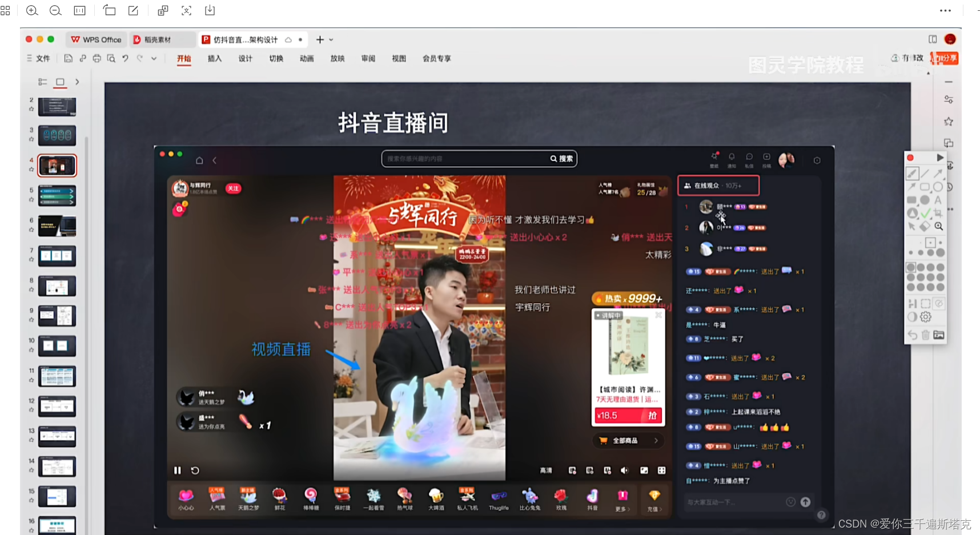Viewport: 980px width, 535px height.
Task: Click the zoom in magnifier in viewer toolbar
Action: click(32, 10)
